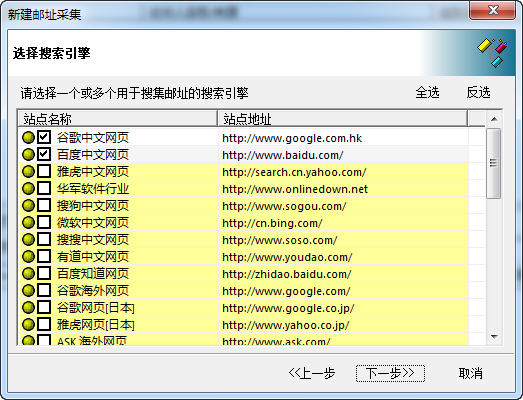The width and height of the screenshot is (523, 400).
Task: Click the yellow status ball beside 华军软件行业
Action: 28,188
